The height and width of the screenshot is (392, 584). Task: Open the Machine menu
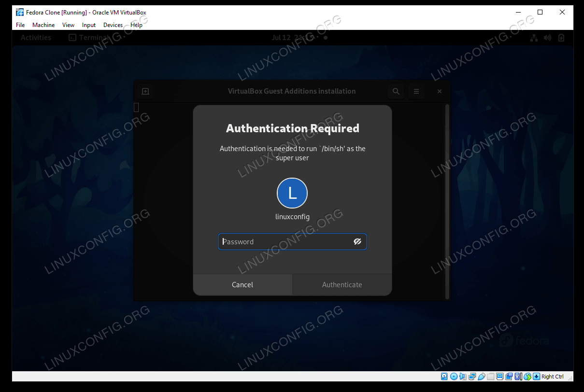43,25
